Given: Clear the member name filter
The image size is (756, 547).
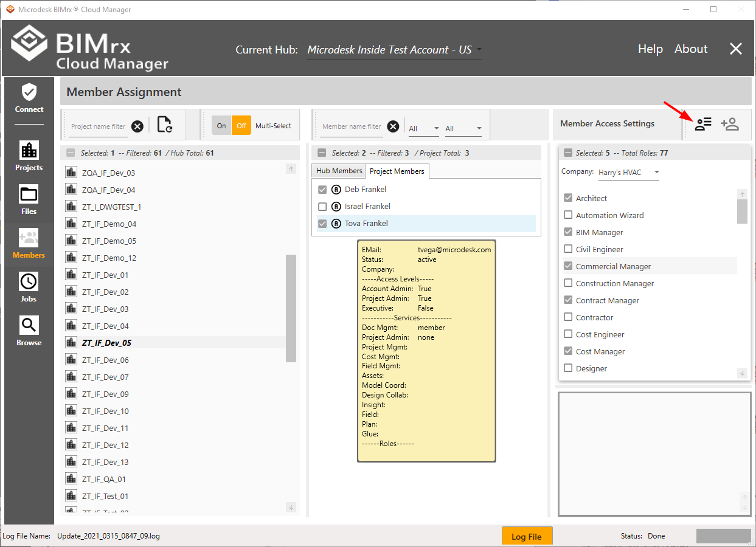Looking at the screenshot, I should click(x=394, y=126).
